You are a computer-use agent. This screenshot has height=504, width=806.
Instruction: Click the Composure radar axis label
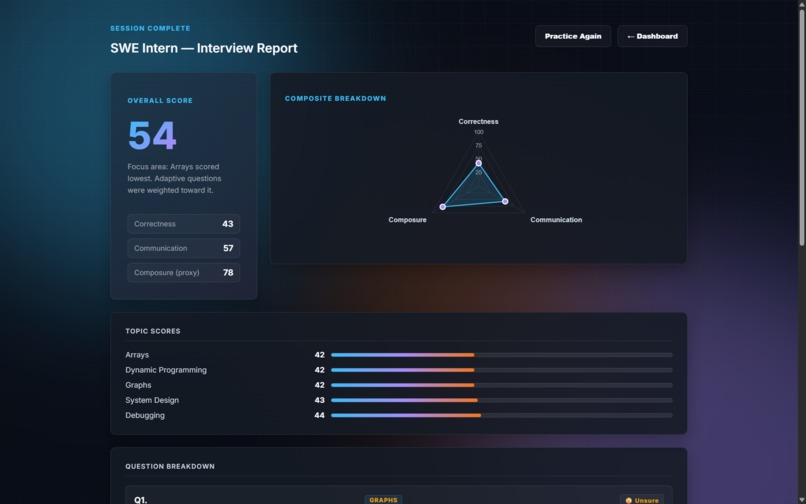click(x=408, y=220)
